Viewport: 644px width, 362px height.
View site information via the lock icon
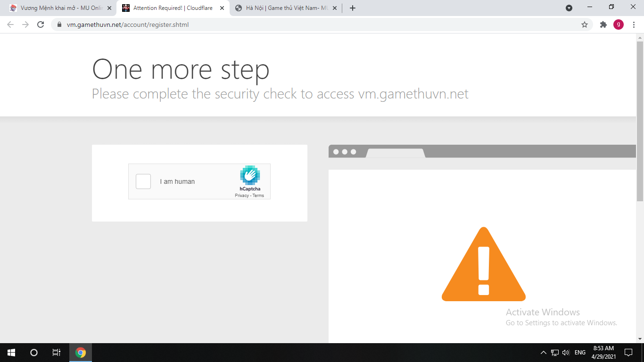(59, 25)
